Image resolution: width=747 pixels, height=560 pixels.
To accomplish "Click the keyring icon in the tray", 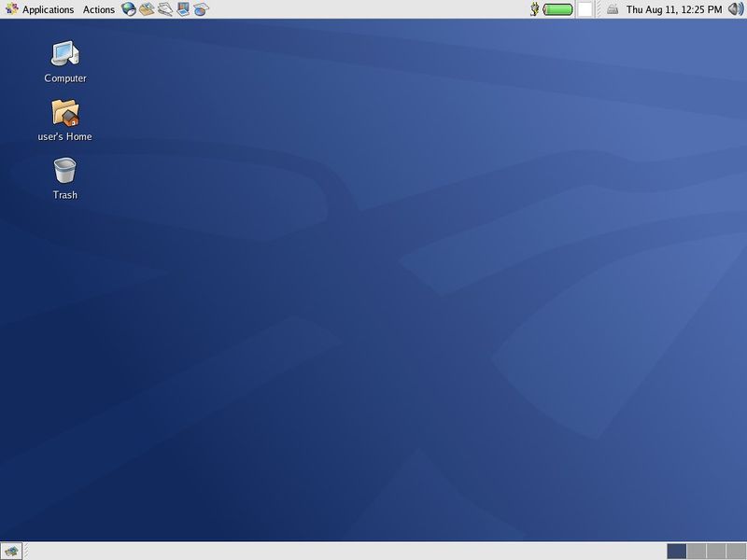I will [533, 9].
